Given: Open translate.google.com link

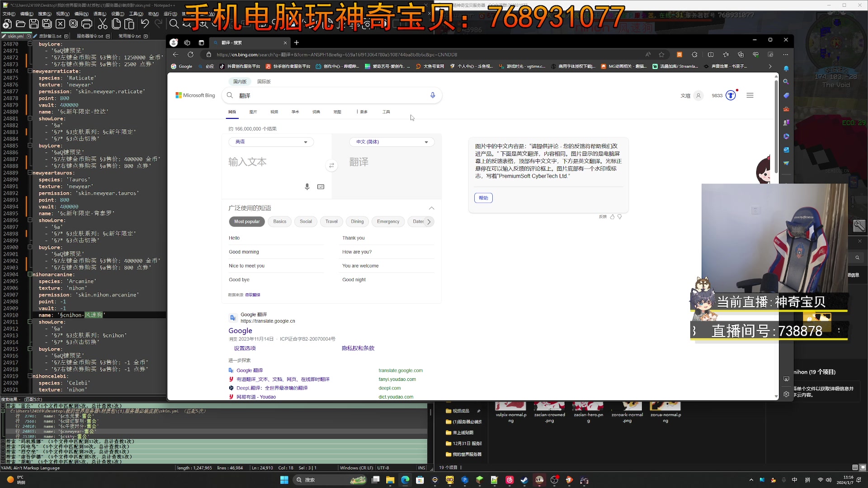Looking at the screenshot, I should 401,371.
